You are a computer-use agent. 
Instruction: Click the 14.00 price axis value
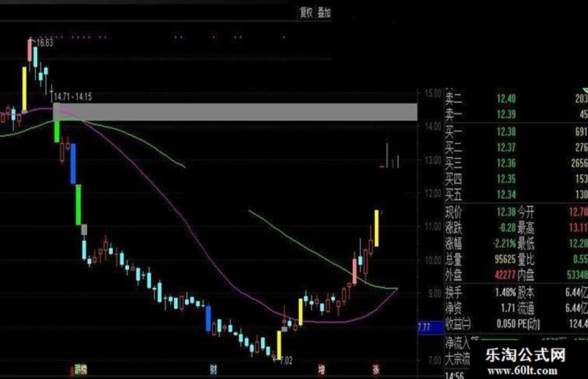[432, 126]
